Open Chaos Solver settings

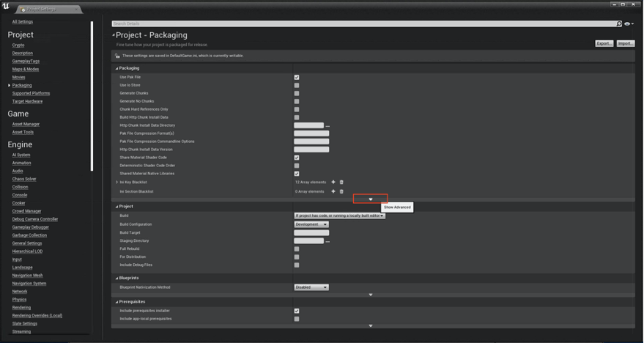[x=24, y=179]
